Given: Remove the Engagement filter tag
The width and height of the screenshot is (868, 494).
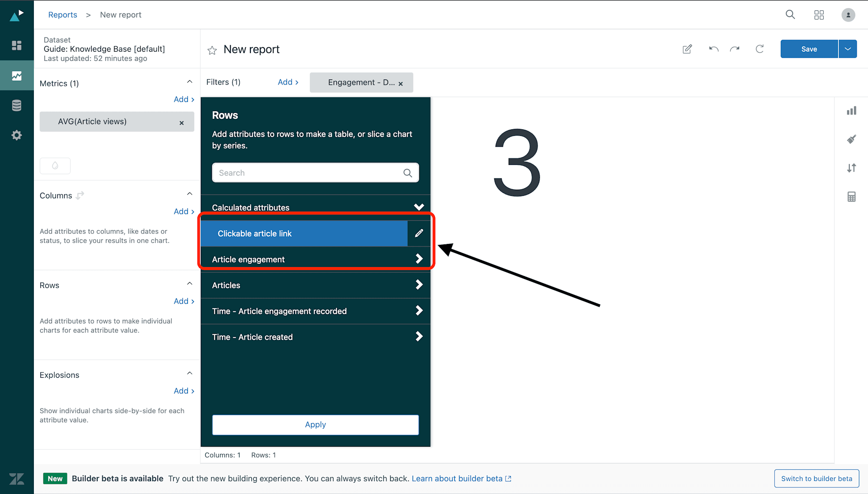Looking at the screenshot, I should tap(401, 83).
